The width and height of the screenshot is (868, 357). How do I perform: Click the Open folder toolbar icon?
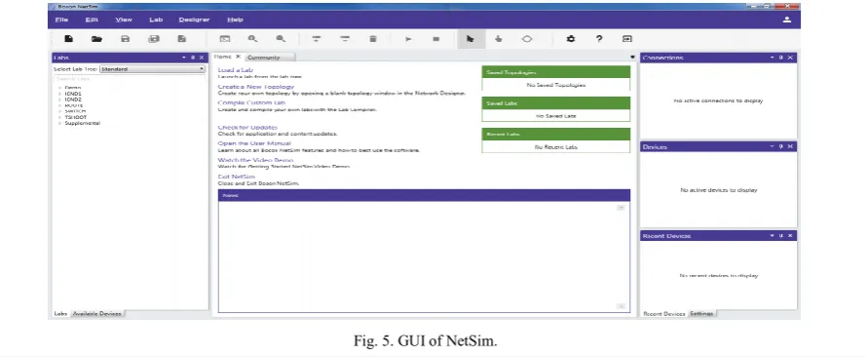pyautogui.click(x=96, y=39)
